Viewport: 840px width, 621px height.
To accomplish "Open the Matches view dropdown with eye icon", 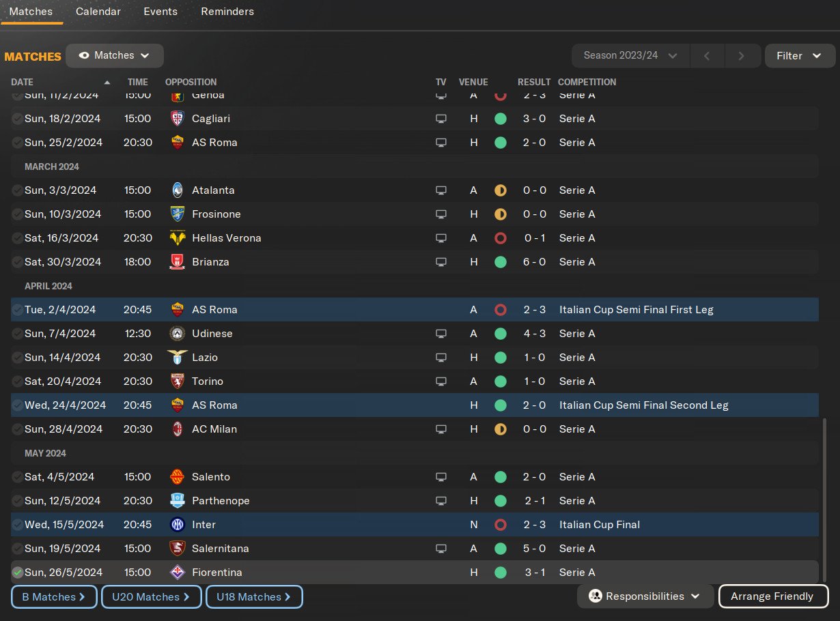I will [115, 55].
